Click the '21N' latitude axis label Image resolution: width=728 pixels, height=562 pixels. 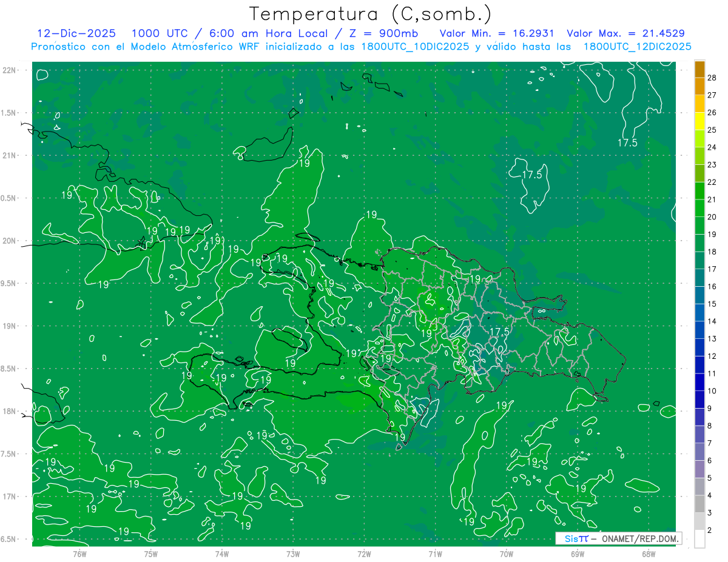coord(10,156)
